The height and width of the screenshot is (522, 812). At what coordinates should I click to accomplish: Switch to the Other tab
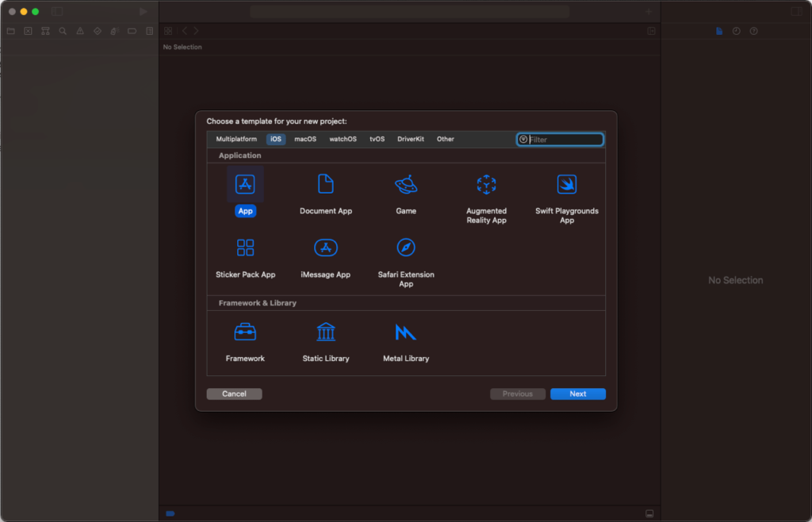click(446, 140)
